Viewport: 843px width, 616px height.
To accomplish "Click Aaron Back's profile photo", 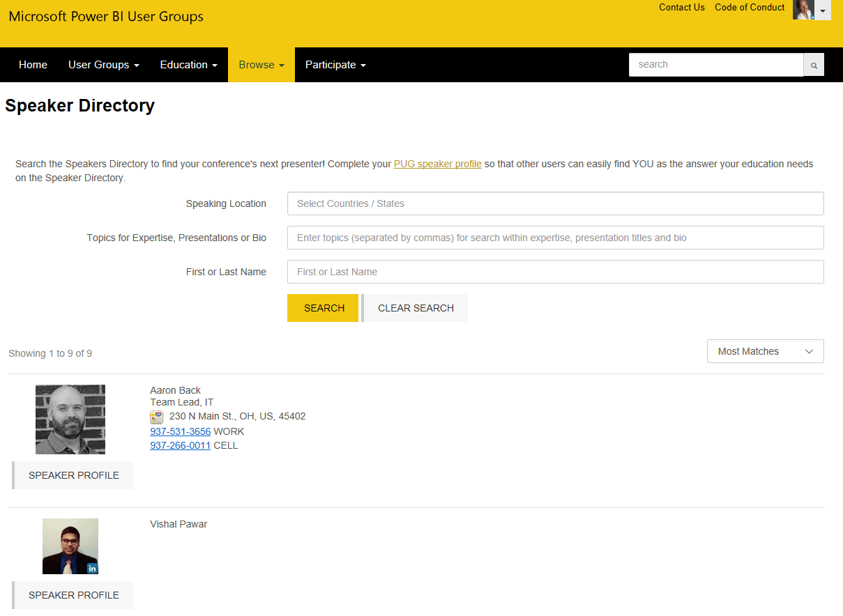I will tap(70, 419).
